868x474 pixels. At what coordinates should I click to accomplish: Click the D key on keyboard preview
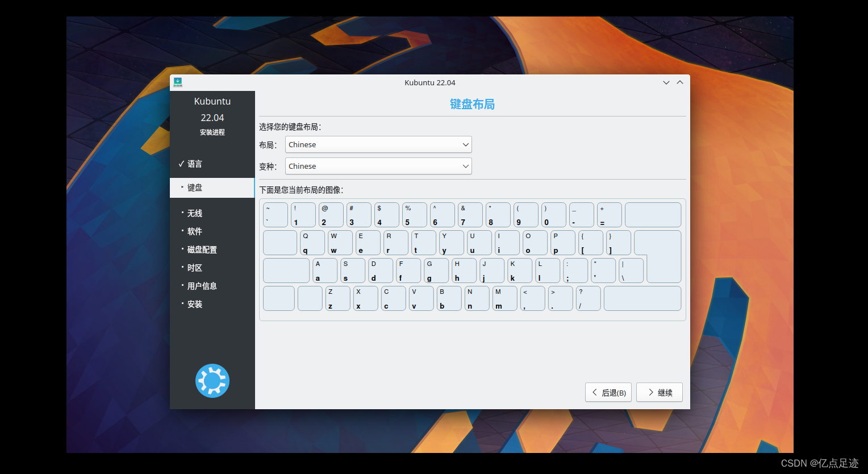[381, 271]
